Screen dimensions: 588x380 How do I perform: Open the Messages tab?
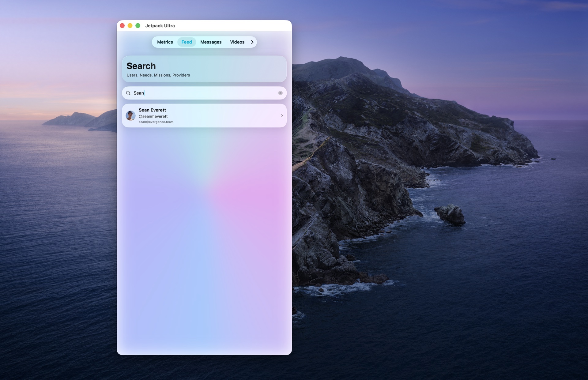point(211,42)
